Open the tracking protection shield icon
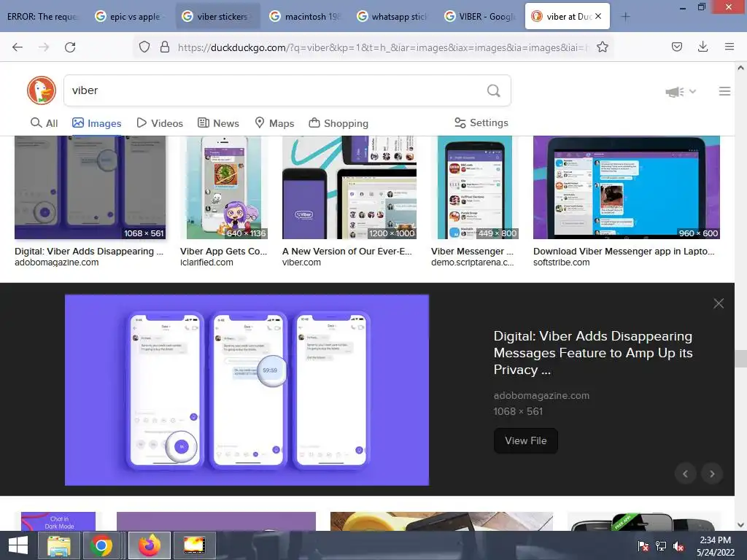Screen dimensions: 747x560 pyautogui.click(x=144, y=47)
